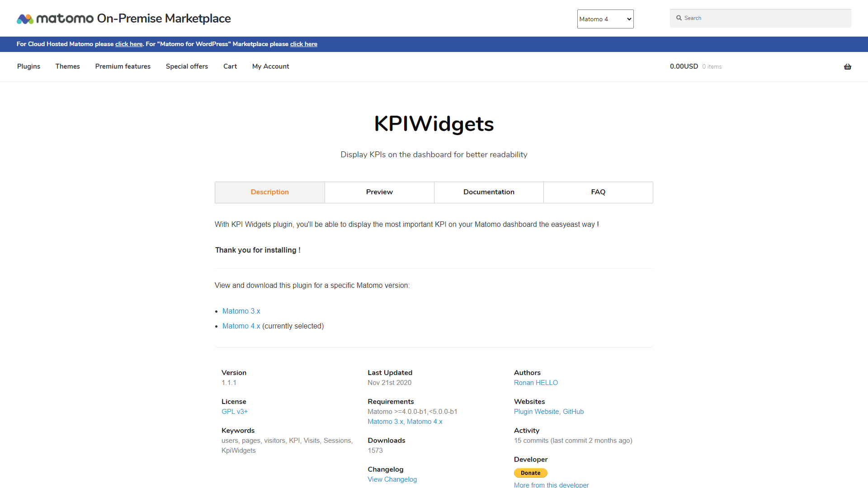The image size is (868, 488).
Task: Open the GitHub website link
Action: point(573,412)
